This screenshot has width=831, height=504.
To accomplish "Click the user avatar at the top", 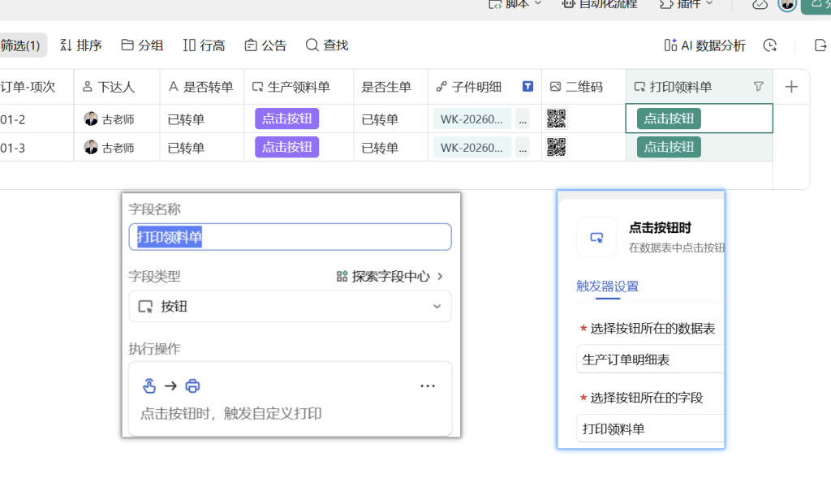I will coord(787,5).
